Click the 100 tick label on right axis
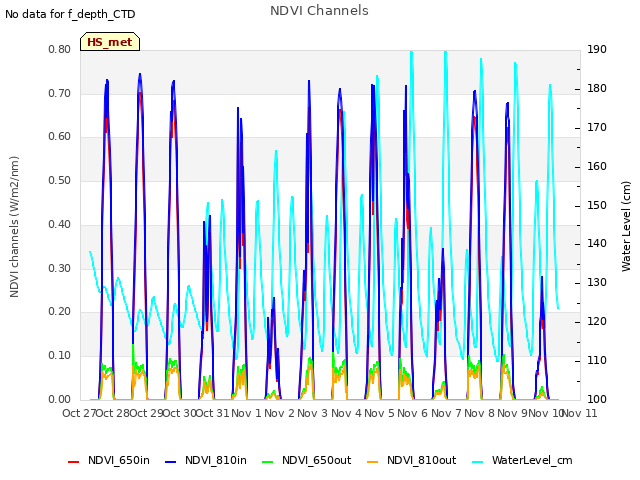 597,399
